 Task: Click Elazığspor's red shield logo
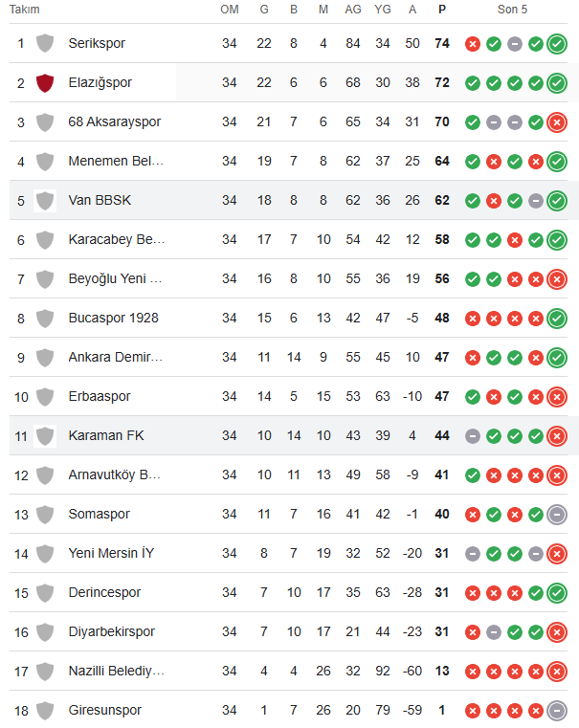coord(45,83)
